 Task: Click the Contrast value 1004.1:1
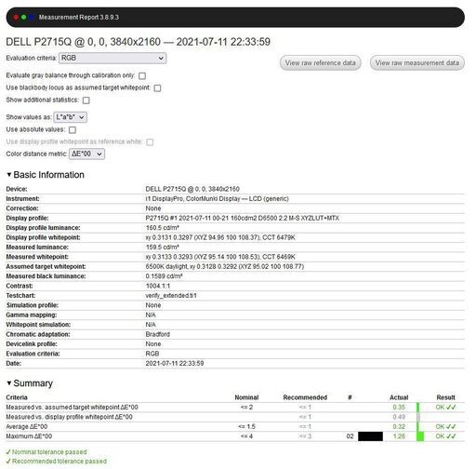point(158,286)
